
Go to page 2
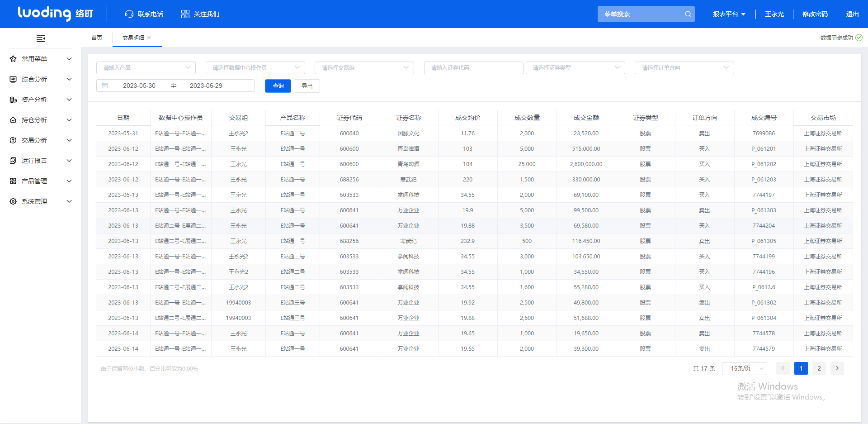click(x=819, y=368)
